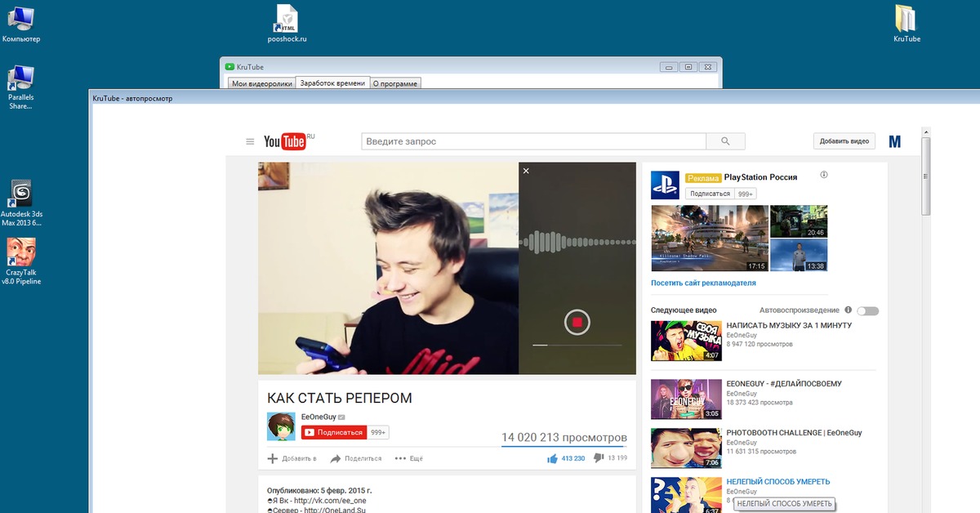The height and width of the screenshot is (513, 980).
Task: Dislike the video with thumbs down
Action: point(599,458)
